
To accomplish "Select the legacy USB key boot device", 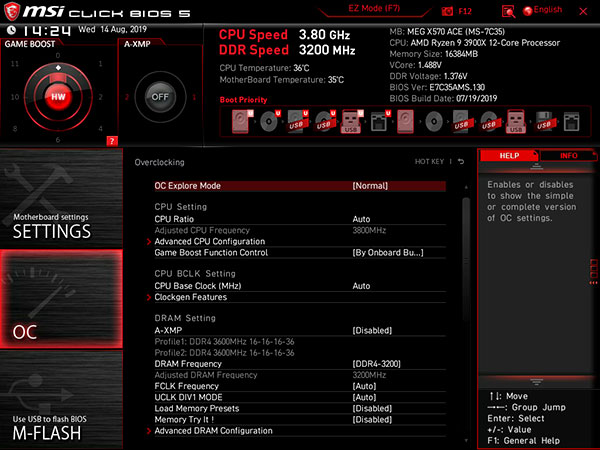I will pos(516,121).
